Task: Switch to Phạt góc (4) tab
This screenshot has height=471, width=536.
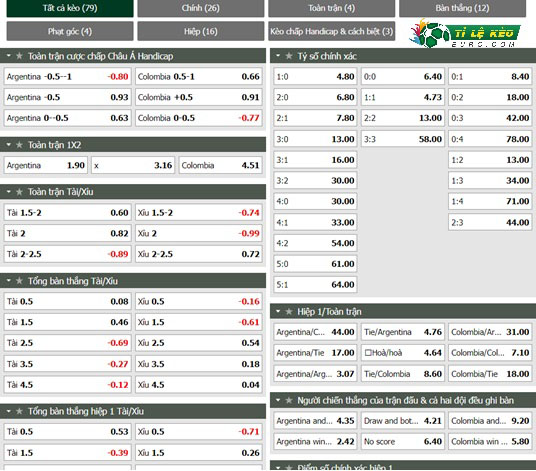Action: pos(70,31)
